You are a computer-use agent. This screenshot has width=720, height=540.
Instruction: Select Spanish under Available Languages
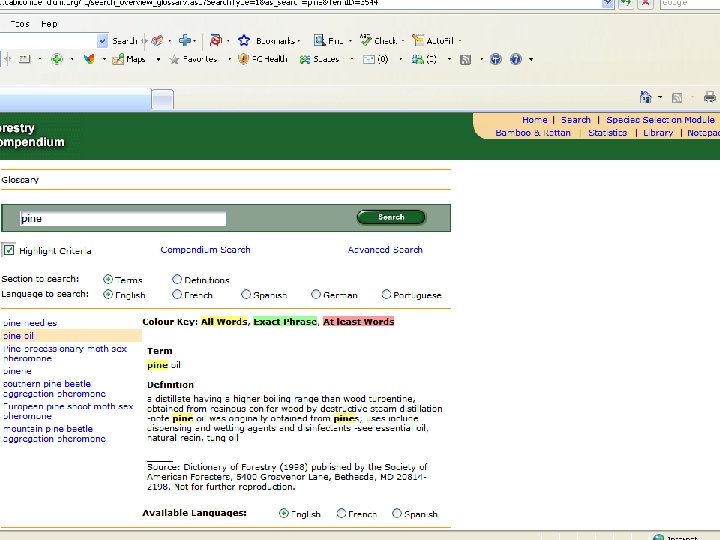click(x=397, y=513)
